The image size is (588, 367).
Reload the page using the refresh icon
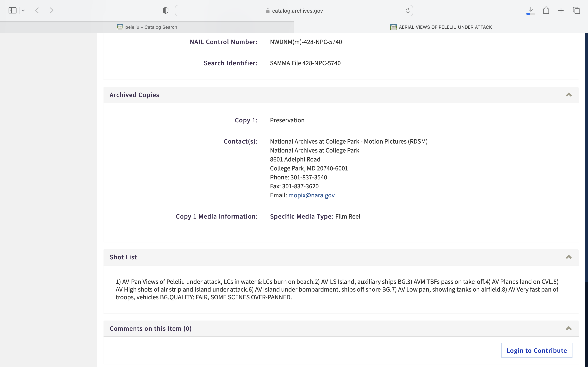408,10
